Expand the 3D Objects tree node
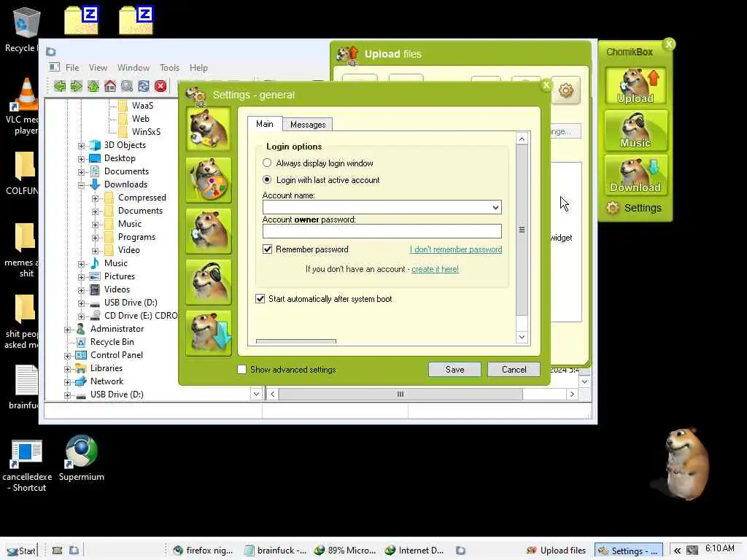 click(82, 146)
